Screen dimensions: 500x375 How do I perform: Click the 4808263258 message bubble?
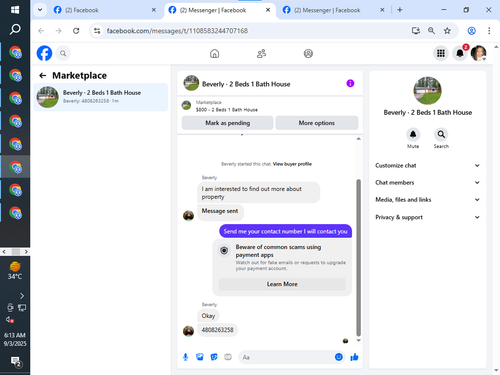pyautogui.click(x=217, y=330)
